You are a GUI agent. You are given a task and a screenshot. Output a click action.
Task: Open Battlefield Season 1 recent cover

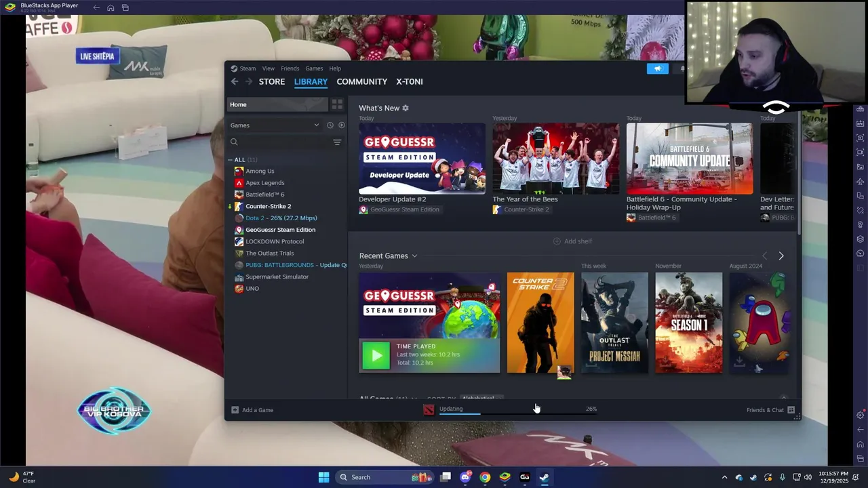pos(688,323)
